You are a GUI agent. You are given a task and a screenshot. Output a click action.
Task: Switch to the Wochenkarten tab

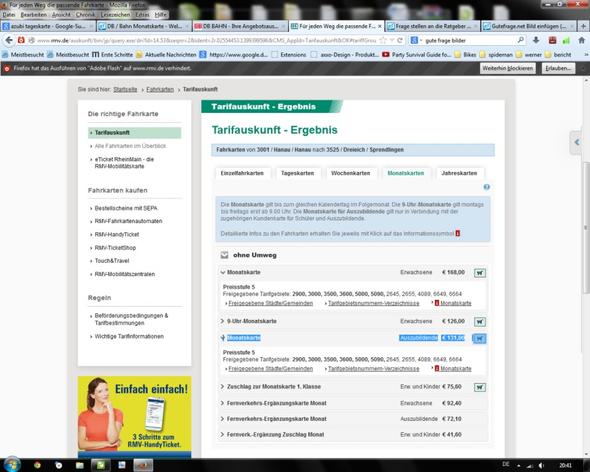[x=351, y=173]
